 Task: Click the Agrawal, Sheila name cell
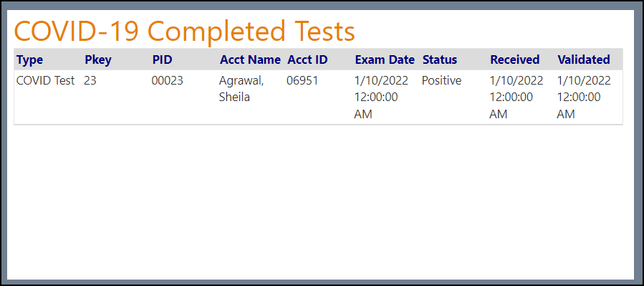241,89
